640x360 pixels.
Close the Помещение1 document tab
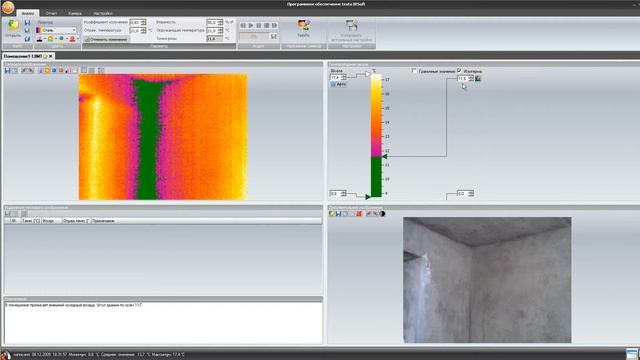(x=51, y=56)
